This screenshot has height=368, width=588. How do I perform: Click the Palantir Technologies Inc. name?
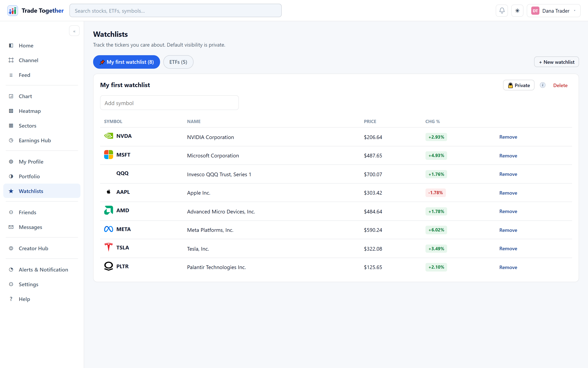(x=216, y=267)
